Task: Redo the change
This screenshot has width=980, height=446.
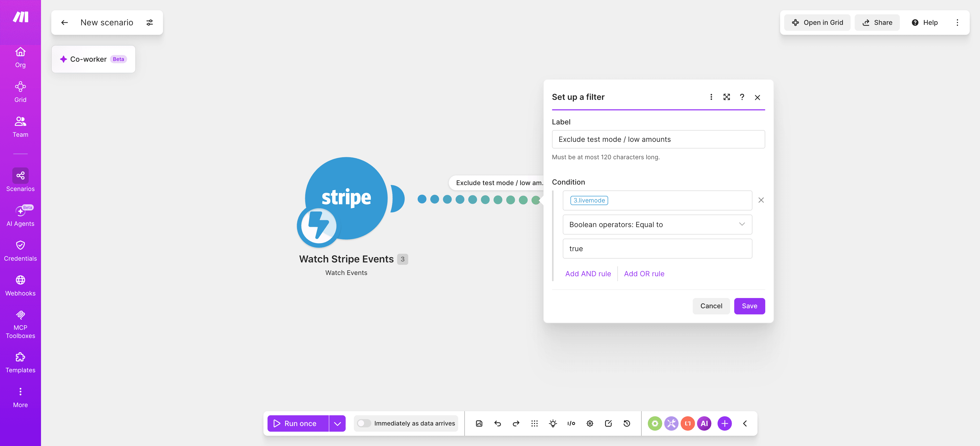Action: click(x=516, y=423)
